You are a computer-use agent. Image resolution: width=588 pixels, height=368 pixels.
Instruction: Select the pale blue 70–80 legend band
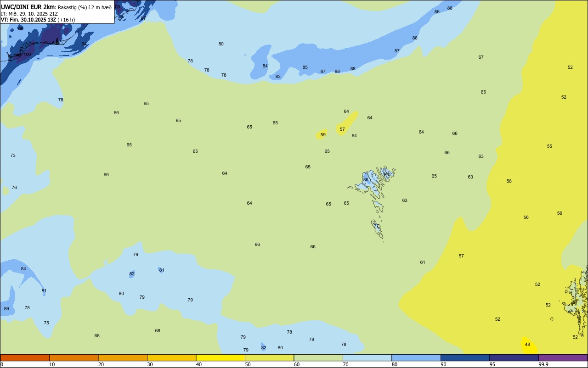pyautogui.click(x=367, y=357)
